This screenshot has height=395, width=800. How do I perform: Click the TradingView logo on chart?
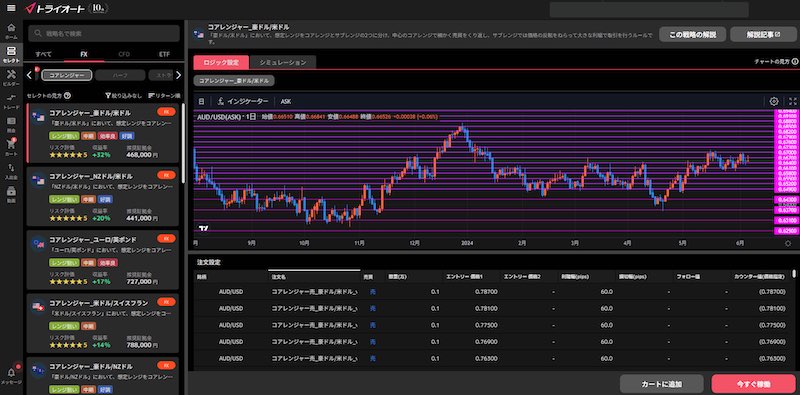pos(204,228)
